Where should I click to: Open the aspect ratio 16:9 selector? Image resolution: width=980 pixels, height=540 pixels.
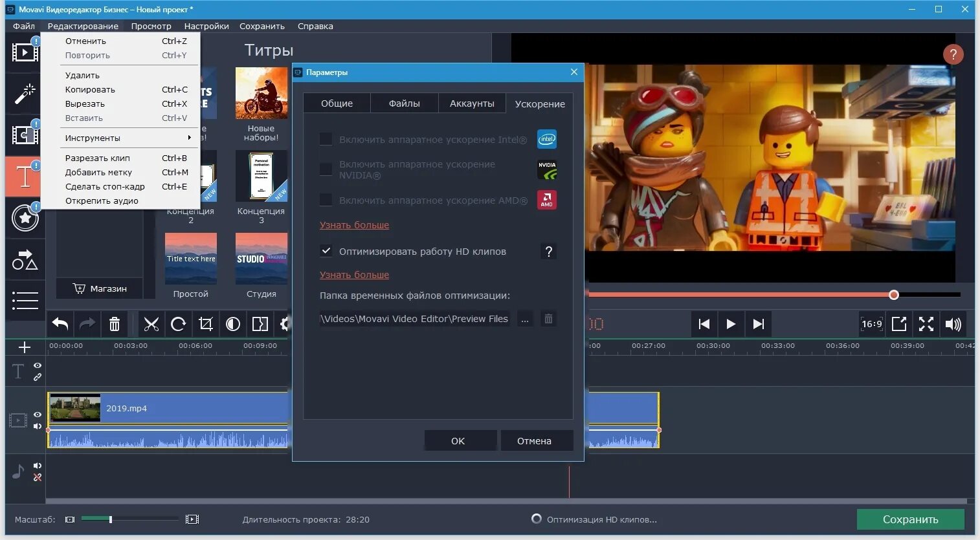[x=872, y=324]
